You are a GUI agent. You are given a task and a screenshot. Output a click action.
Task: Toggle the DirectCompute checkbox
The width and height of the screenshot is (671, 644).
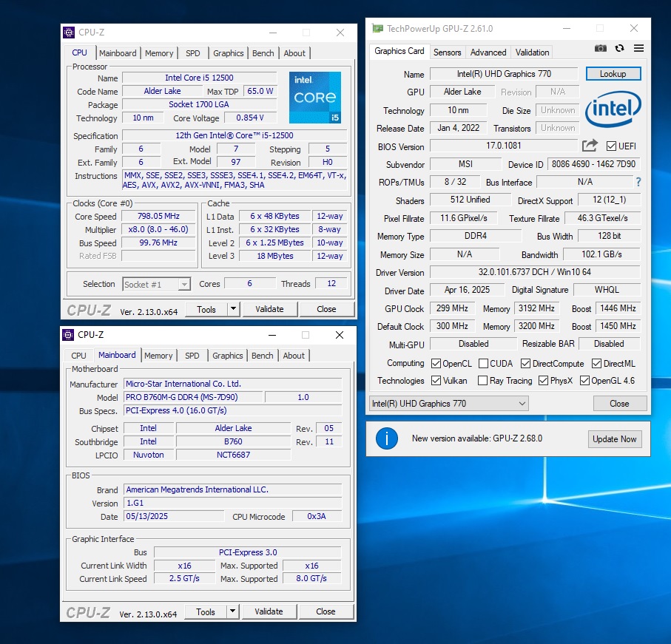tap(525, 364)
